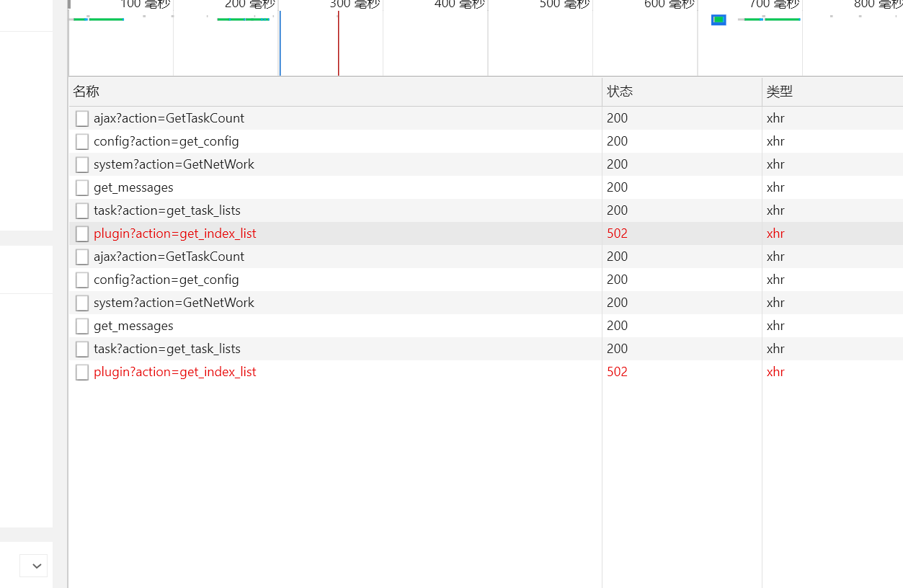Click the 502 status in the last plugin row

tap(617, 372)
